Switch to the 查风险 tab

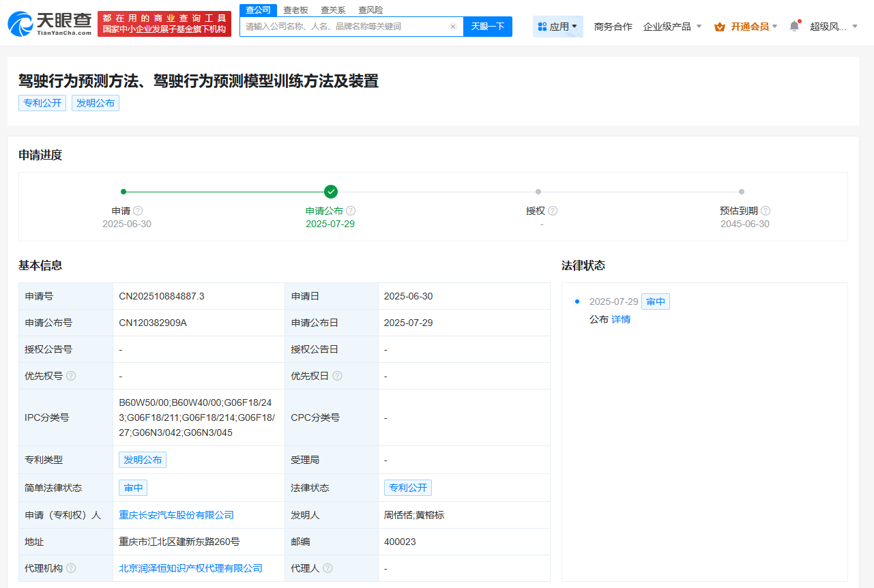click(x=370, y=10)
